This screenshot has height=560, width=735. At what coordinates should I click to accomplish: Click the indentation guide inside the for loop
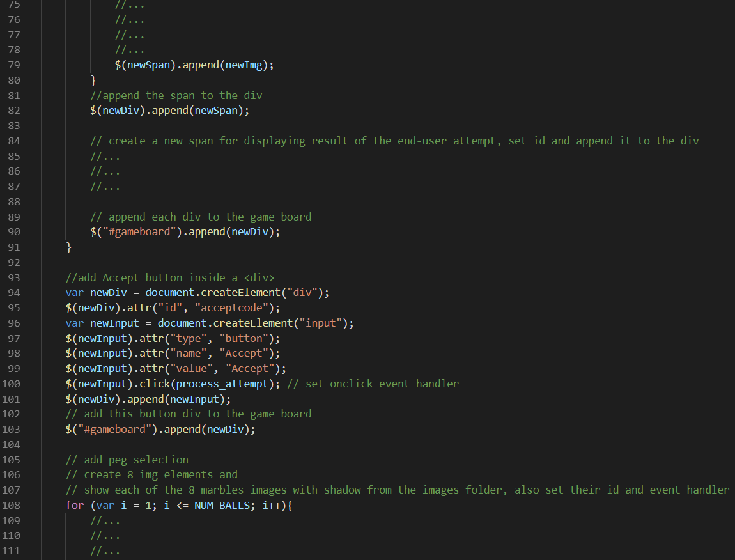coord(66,536)
